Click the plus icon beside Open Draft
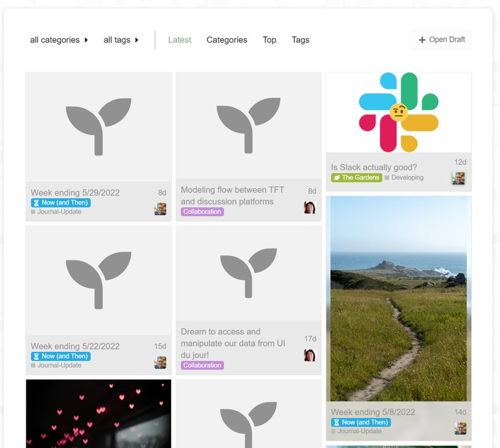This screenshot has width=500, height=448. [x=422, y=40]
